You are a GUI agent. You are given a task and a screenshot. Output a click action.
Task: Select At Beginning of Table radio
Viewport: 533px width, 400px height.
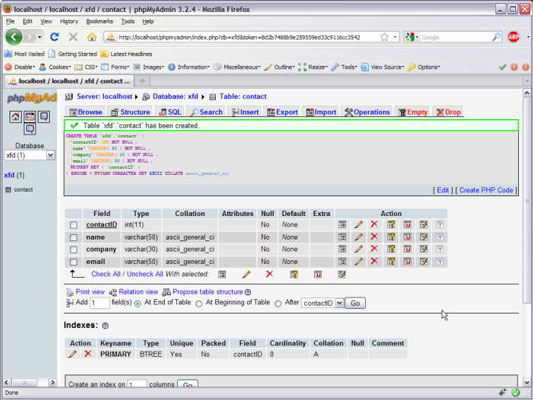click(199, 303)
